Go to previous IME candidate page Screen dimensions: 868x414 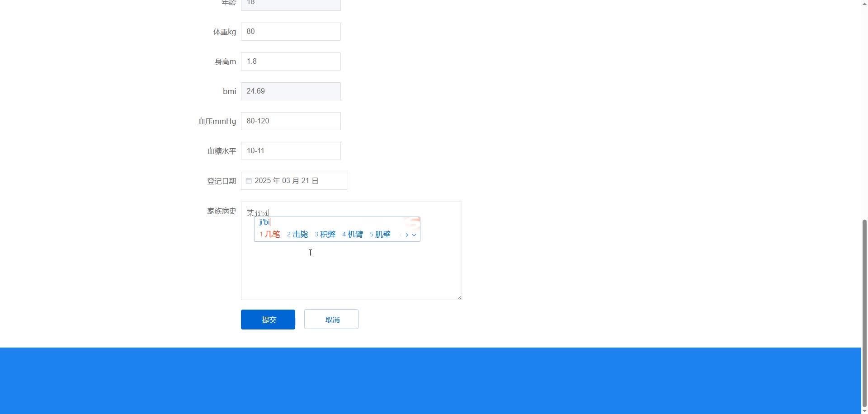pos(400,235)
